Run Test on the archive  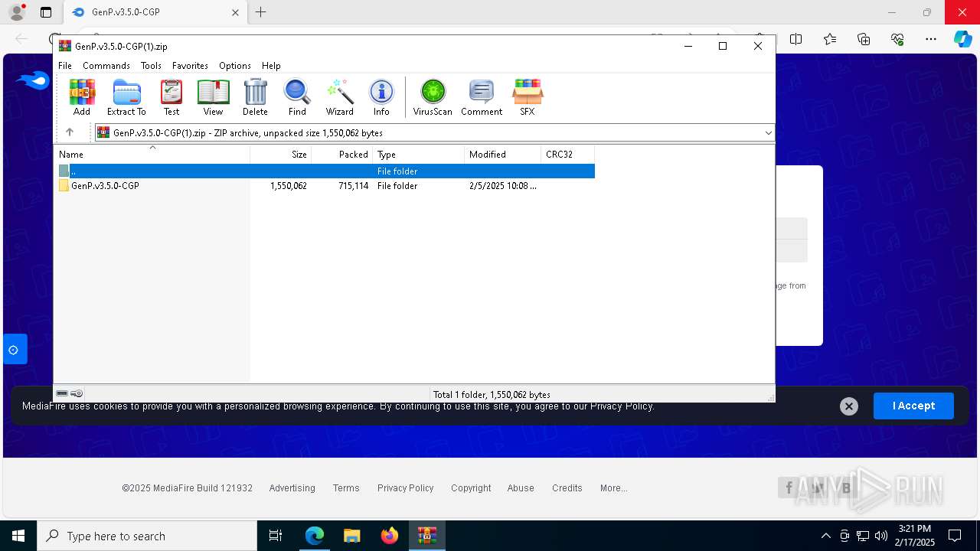(x=171, y=97)
